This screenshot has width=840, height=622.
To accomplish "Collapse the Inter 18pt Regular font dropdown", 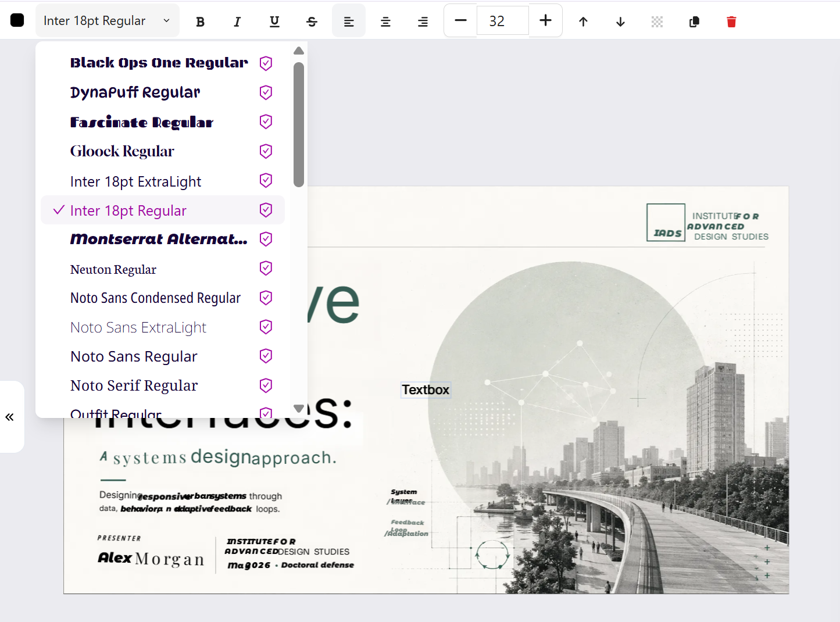I will pos(108,21).
